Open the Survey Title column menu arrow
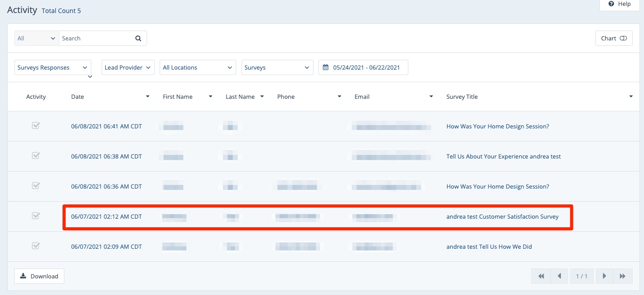Viewport: 644px width, 295px height. [x=631, y=97]
